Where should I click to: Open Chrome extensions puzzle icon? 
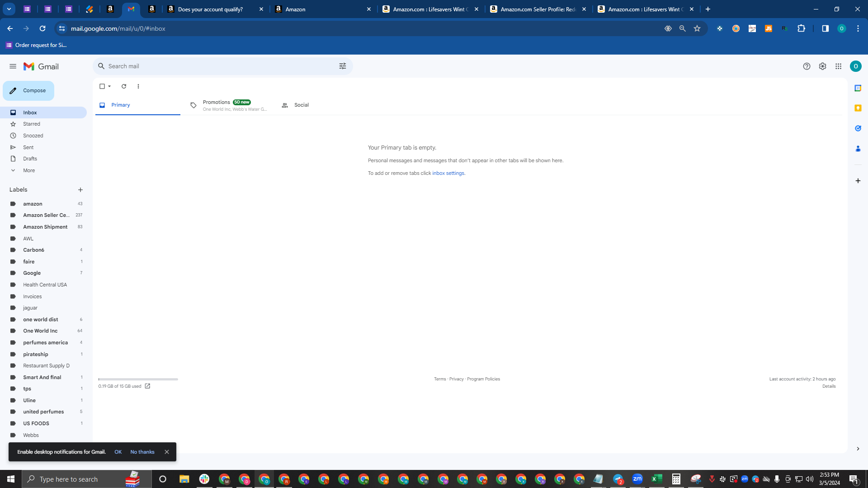(x=801, y=28)
